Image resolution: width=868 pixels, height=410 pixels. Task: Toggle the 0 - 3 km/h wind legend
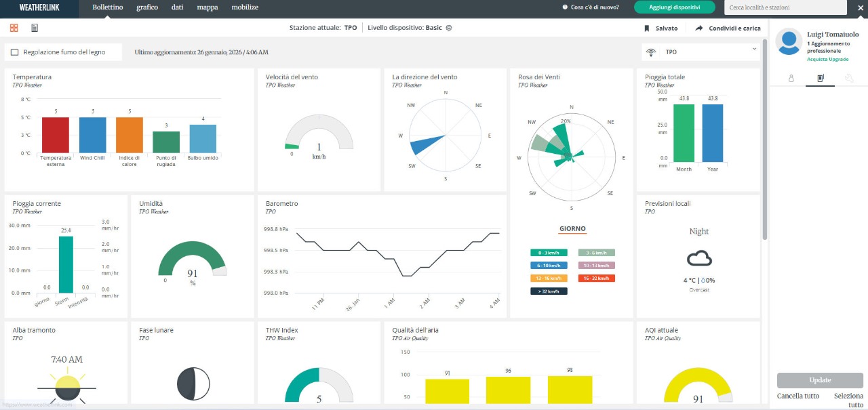pos(549,253)
